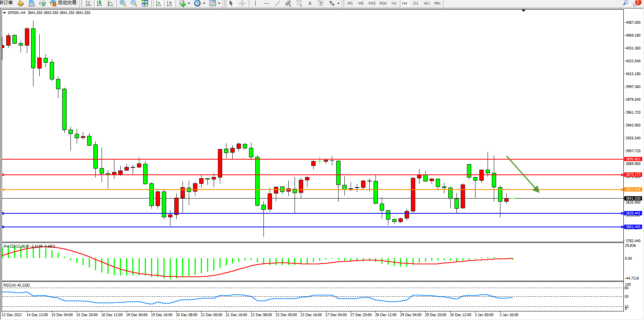Toggle candlestick chart display mode
This screenshot has width=644, height=320.
click(x=99, y=4)
